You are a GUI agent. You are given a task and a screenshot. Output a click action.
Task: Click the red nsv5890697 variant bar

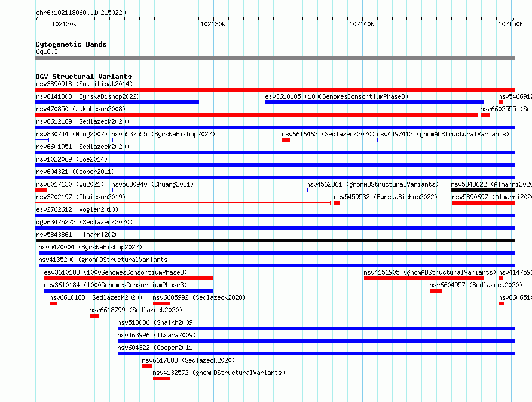tap(484, 203)
